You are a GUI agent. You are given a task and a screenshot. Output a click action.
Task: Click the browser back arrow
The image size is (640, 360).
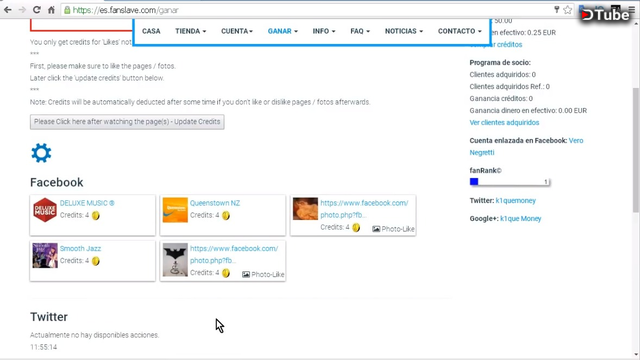coord(8,10)
